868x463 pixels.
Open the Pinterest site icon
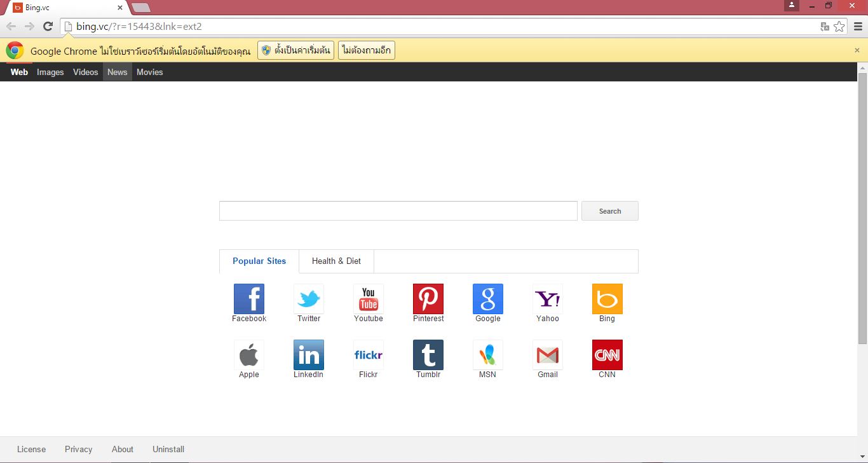(428, 299)
